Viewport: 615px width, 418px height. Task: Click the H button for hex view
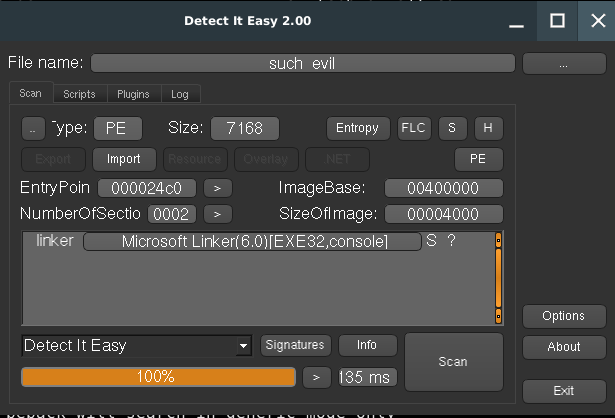[x=488, y=128]
